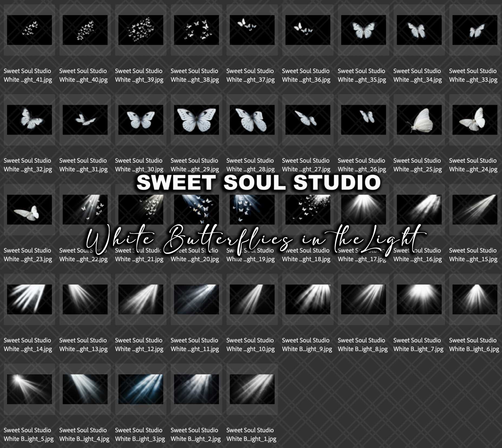
Task: Select the White B...ight_5.jpg flare thumbnail
Action: (x=29, y=389)
